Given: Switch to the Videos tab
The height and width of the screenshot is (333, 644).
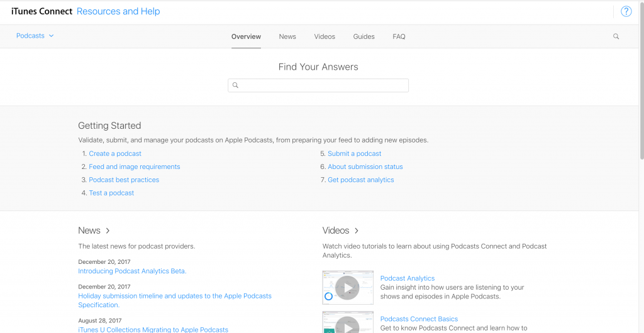Looking at the screenshot, I should click(x=325, y=36).
